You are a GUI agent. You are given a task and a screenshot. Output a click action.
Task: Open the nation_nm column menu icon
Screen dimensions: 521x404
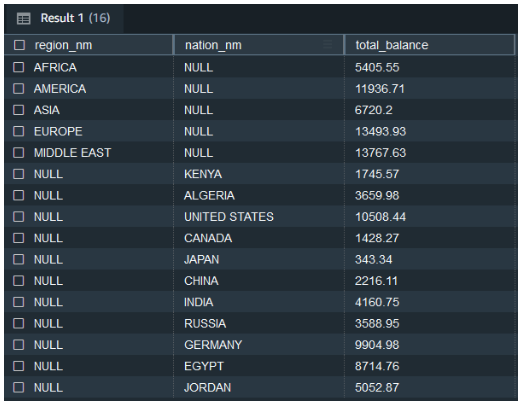pos(328,44)
